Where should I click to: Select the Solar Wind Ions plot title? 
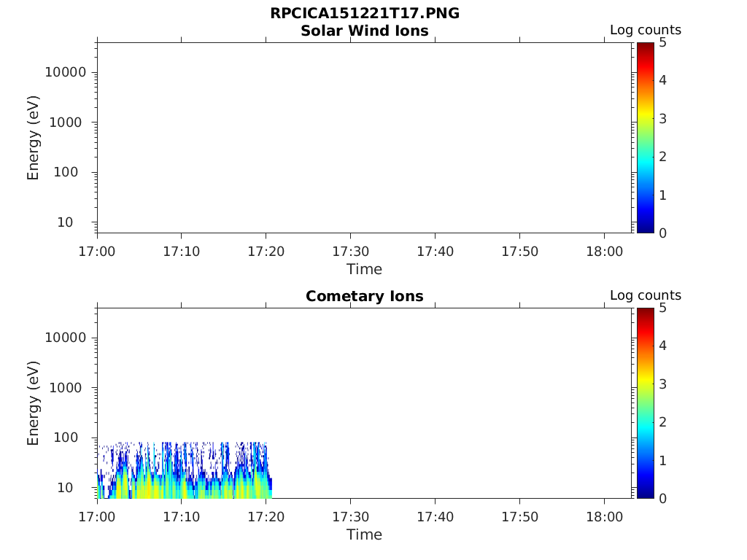[365, 31]
